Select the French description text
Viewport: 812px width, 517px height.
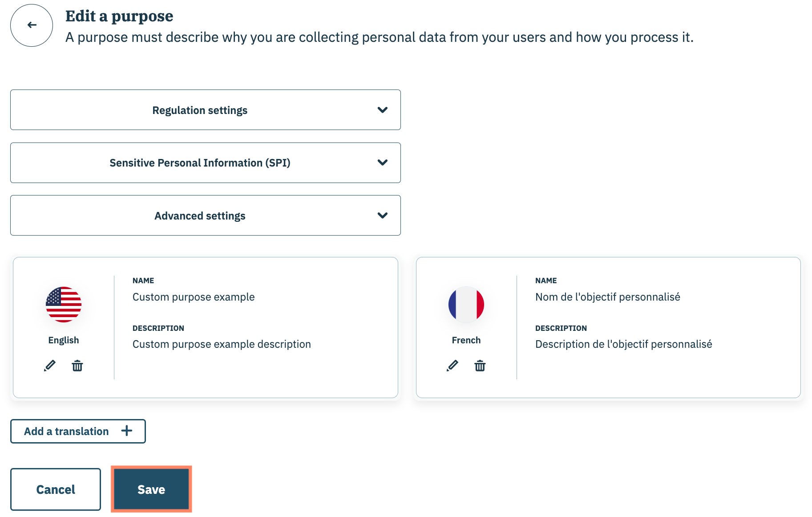pos(623,344)
